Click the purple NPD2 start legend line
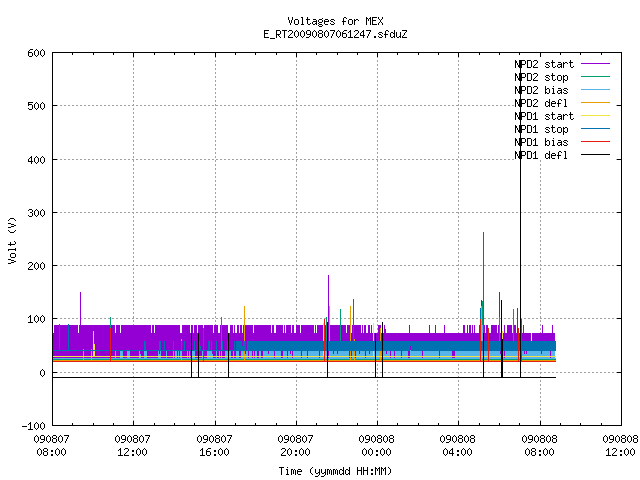 click(595, 64)
